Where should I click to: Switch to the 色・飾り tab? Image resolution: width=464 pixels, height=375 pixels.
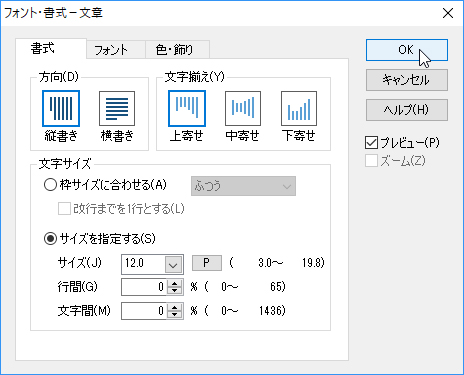174,50
